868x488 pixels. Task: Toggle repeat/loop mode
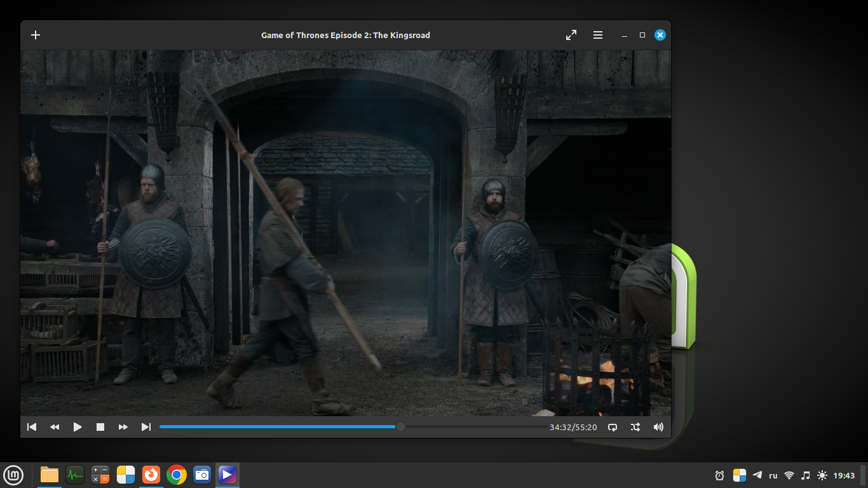pos(613,427)
